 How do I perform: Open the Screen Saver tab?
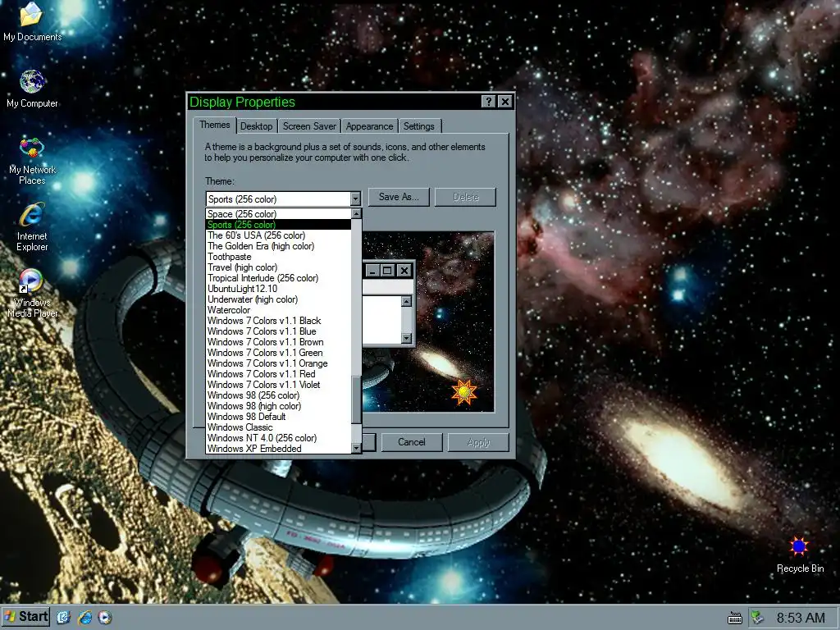click(x=309, y=126)
